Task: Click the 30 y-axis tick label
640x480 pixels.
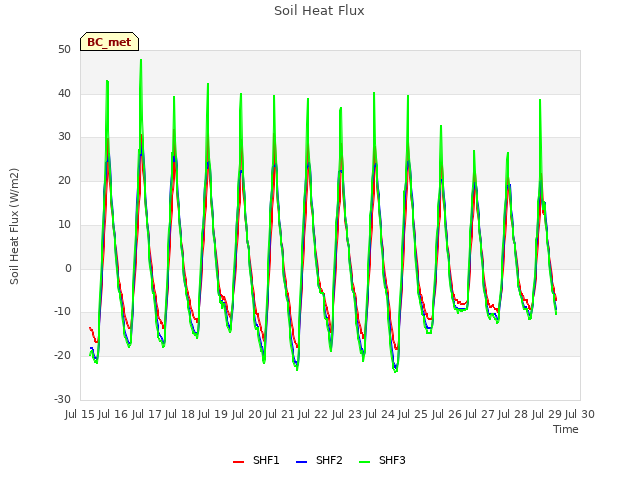Action: point(64,137)
